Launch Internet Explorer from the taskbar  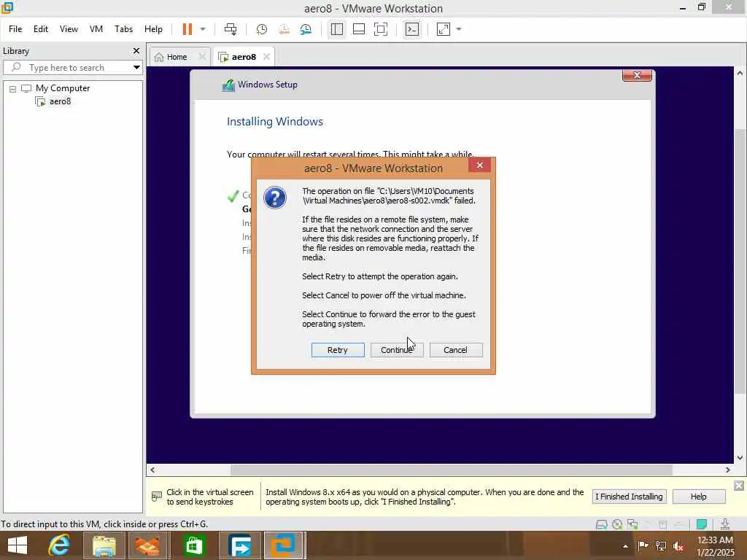click(x=59, y=545)
